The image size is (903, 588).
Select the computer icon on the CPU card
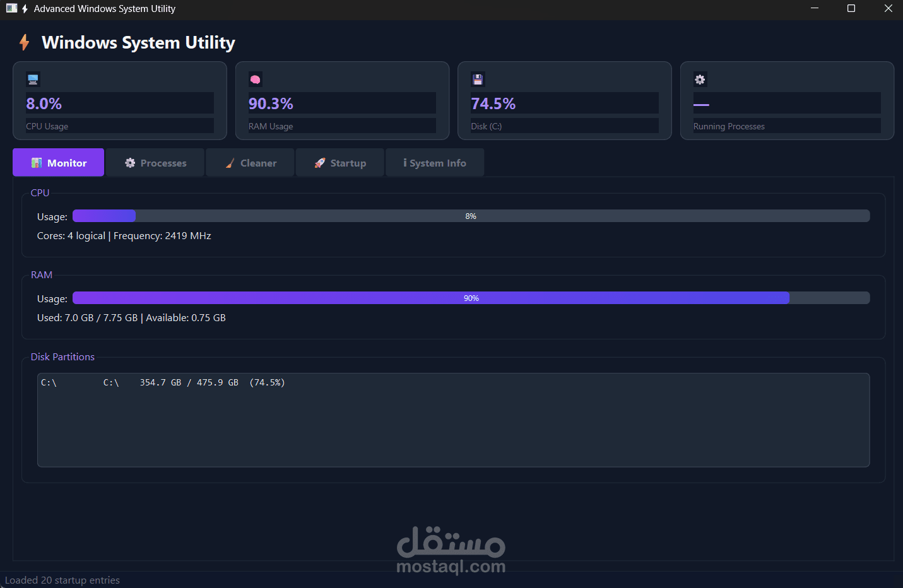[32, 79]
